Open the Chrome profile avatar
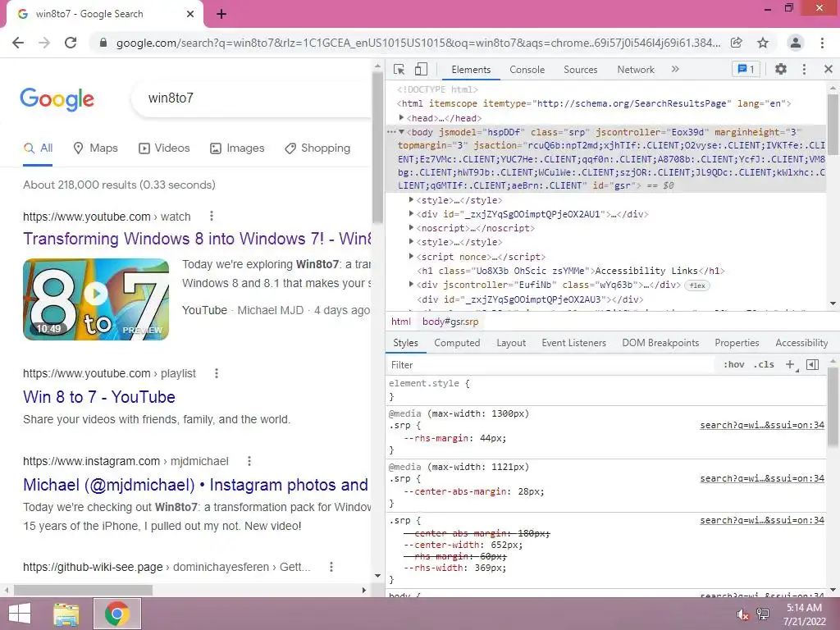Screen dimensions: 840x630 tap(796, 43)
